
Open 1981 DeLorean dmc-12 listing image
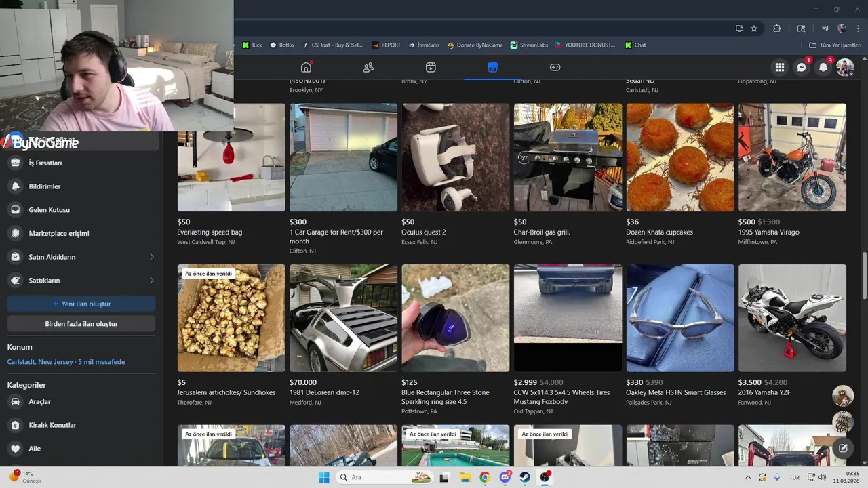(343, 318)
